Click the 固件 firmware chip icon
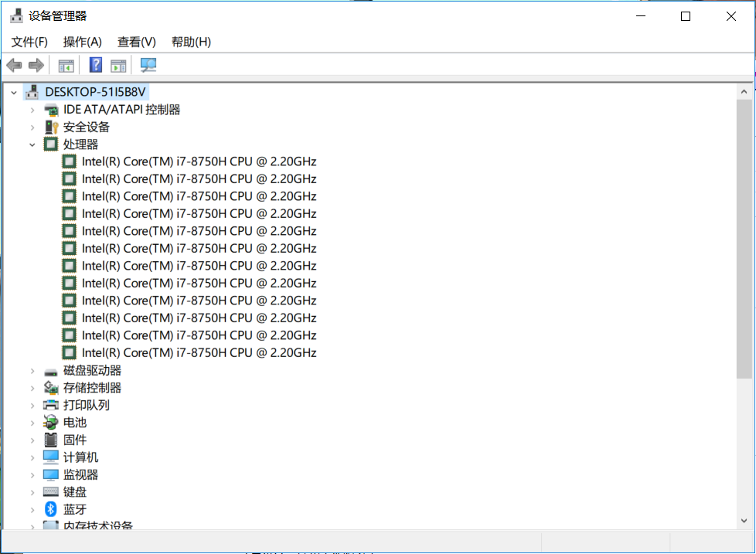The image size is (756, 554). 50,440
